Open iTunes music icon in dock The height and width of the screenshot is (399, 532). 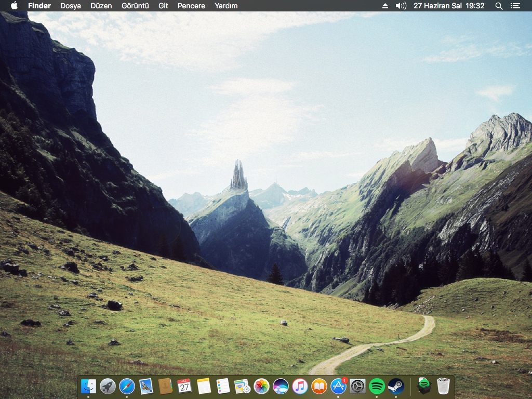click(300, 386)
